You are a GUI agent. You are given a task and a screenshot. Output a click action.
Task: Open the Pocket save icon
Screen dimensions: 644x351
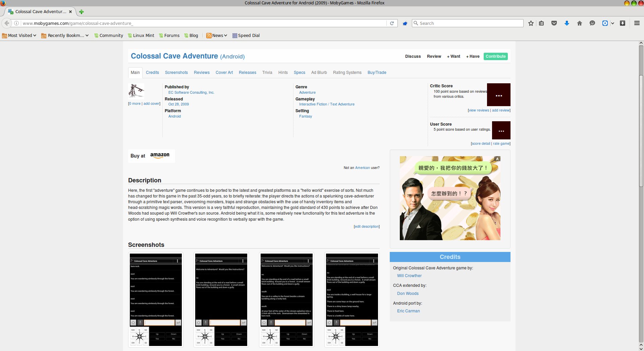(554, 23)
